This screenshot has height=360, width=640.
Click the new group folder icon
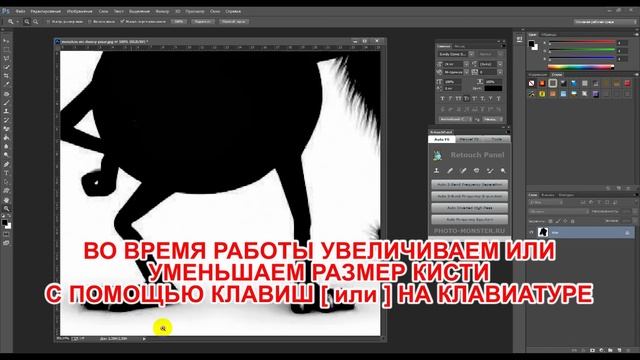click(611, 350)
